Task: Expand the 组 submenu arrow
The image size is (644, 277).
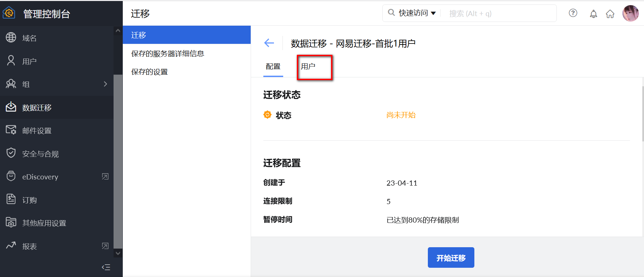Action: click(x=105, y=84)
